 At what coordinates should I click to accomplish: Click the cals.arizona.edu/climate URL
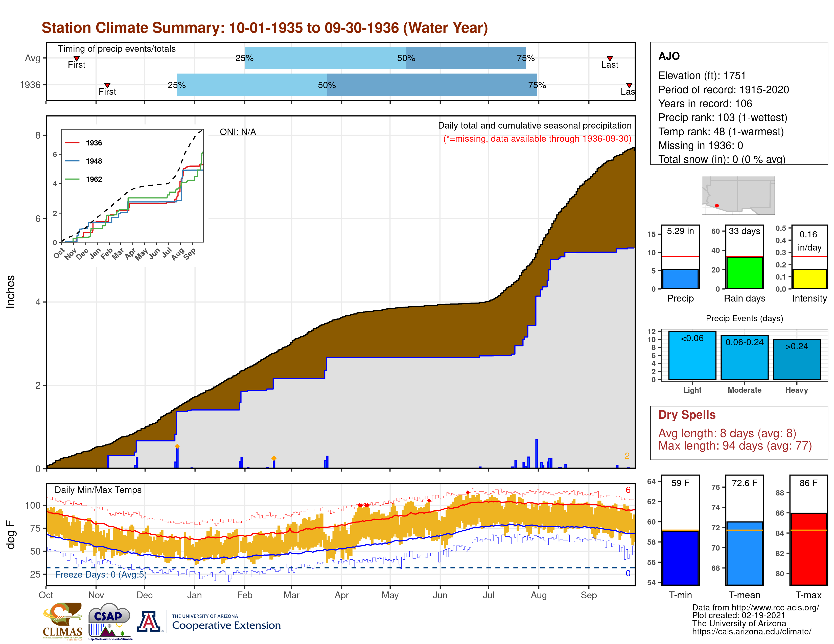click(x=752, y=632)
